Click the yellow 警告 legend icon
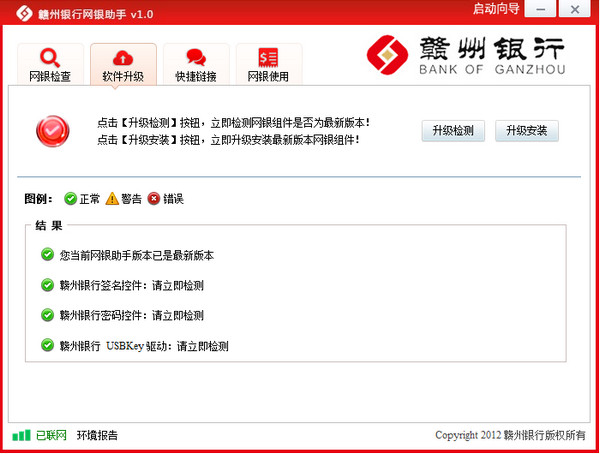The height and width of the screenshot is (454, 600). tap(112, 199)
